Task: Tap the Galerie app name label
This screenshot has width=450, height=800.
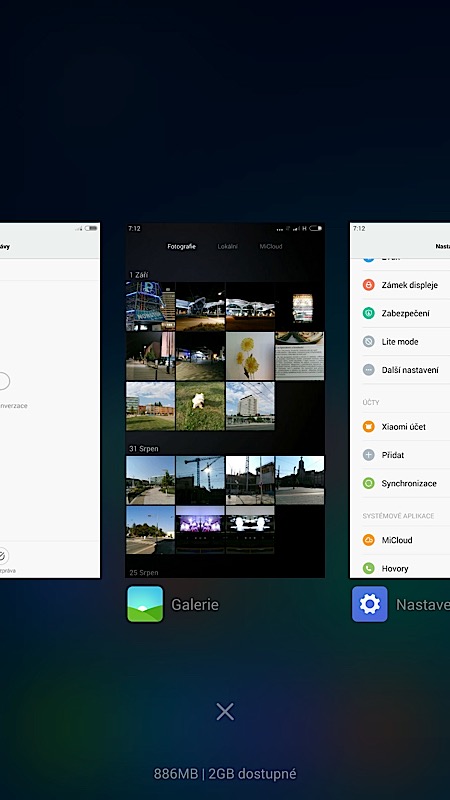Action: click(195, 605)
